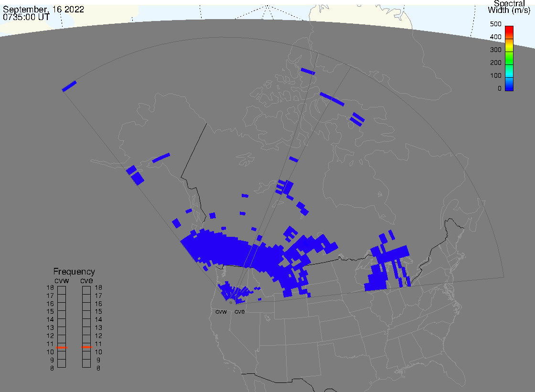535x392 pixels.
Task: Click the date text "September, 16 2022"
Action: click(x=43, y=9)
